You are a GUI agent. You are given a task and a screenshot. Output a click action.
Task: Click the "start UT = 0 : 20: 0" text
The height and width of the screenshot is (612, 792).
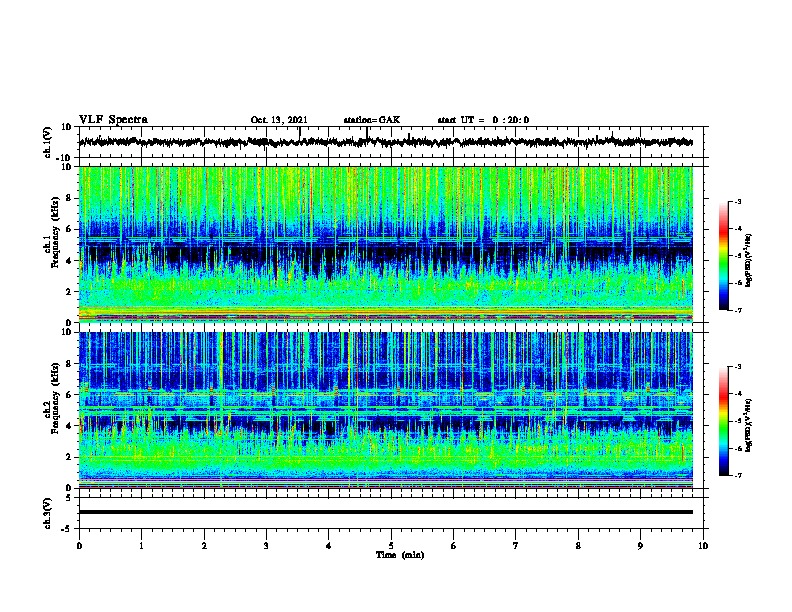483,120
